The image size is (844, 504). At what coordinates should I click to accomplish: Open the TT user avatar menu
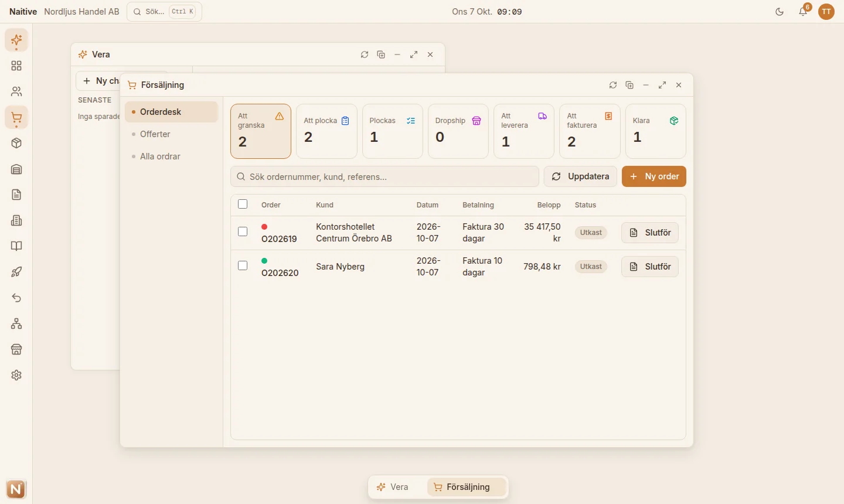pyautogui.click(x=826, y=12)
